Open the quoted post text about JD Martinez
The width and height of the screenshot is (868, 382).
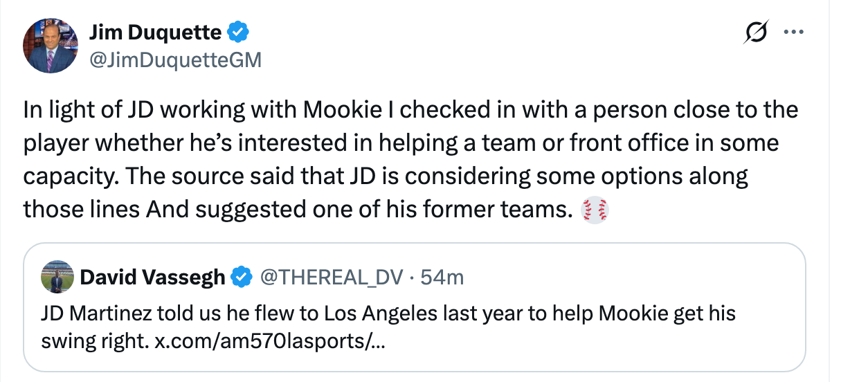tap(388, 315)
